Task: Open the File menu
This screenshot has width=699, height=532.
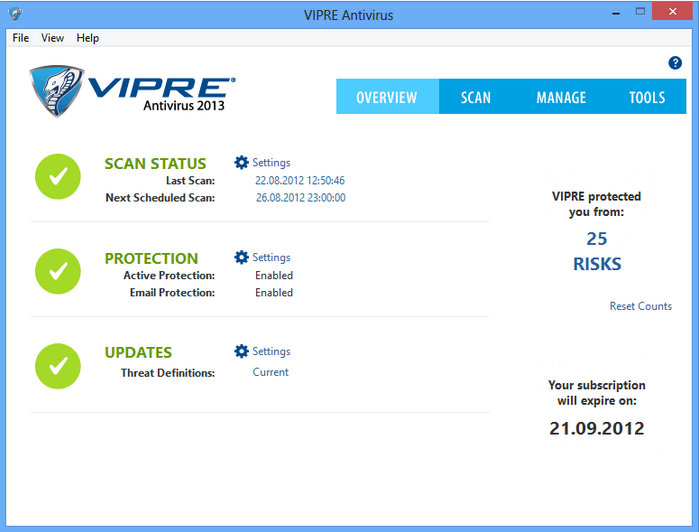Action: click(21, 38)
